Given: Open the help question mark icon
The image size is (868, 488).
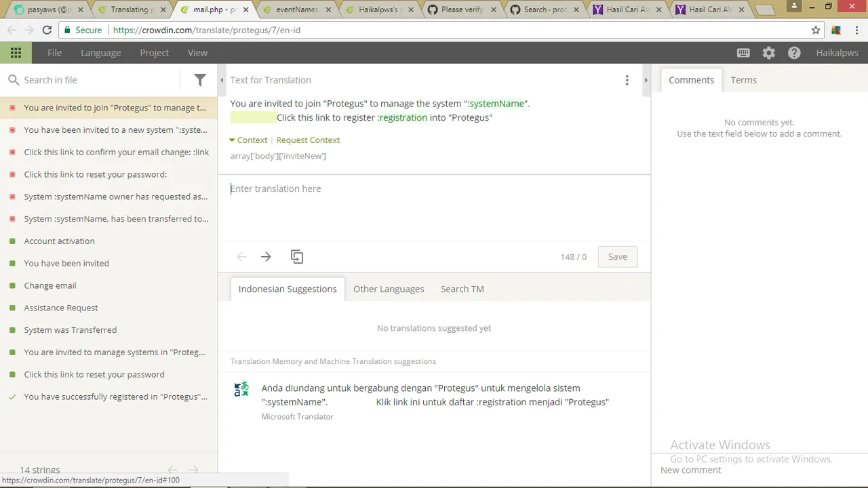Looking at the screenshot, I should [794, 53].
